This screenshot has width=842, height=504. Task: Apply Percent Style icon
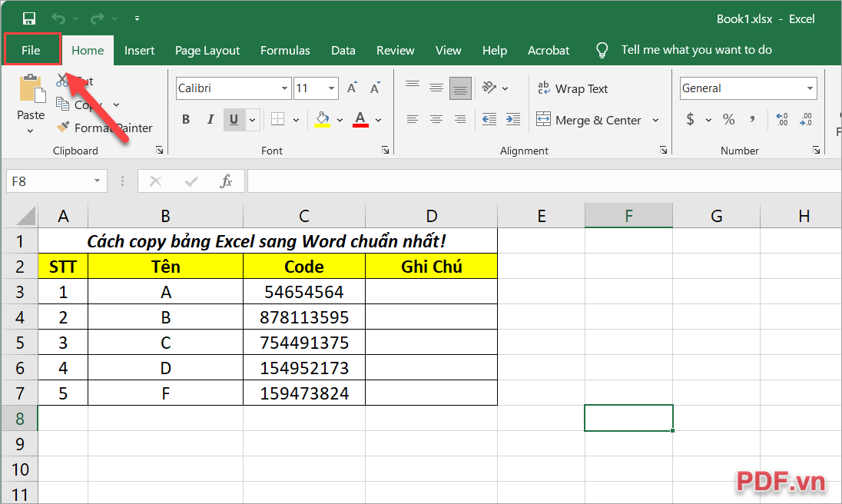click(728, 119)
